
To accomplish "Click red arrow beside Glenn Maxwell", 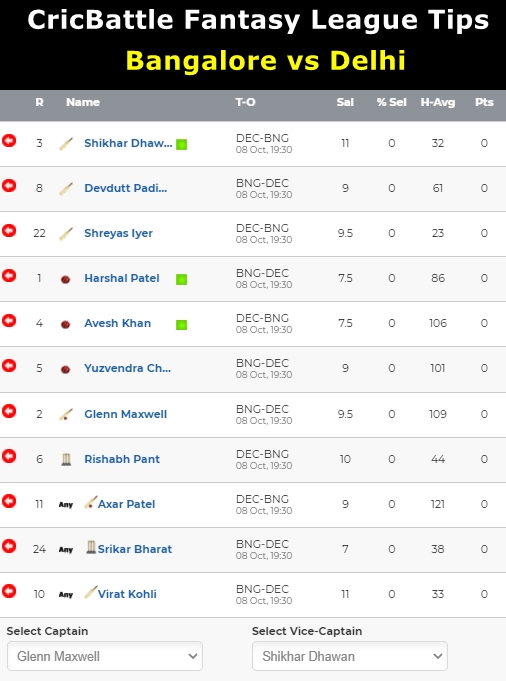I will click(9, 411).
